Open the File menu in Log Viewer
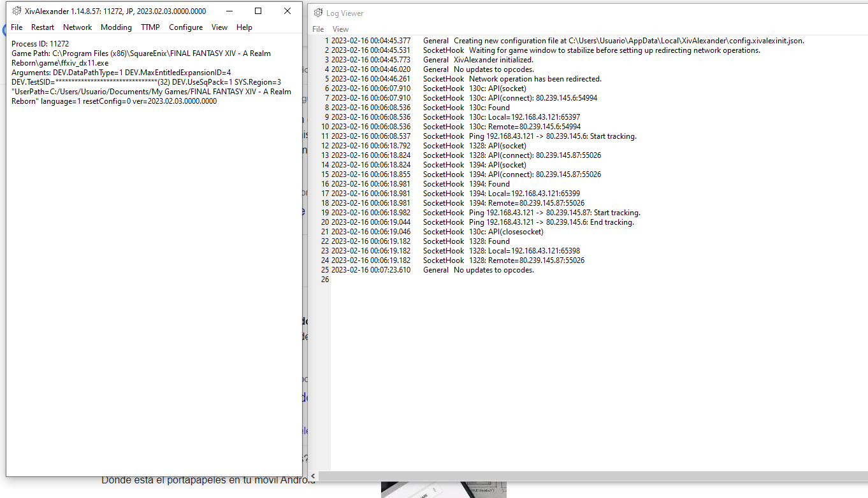The image size is (868, 498). pyautogui.click(x=317, y=29)
